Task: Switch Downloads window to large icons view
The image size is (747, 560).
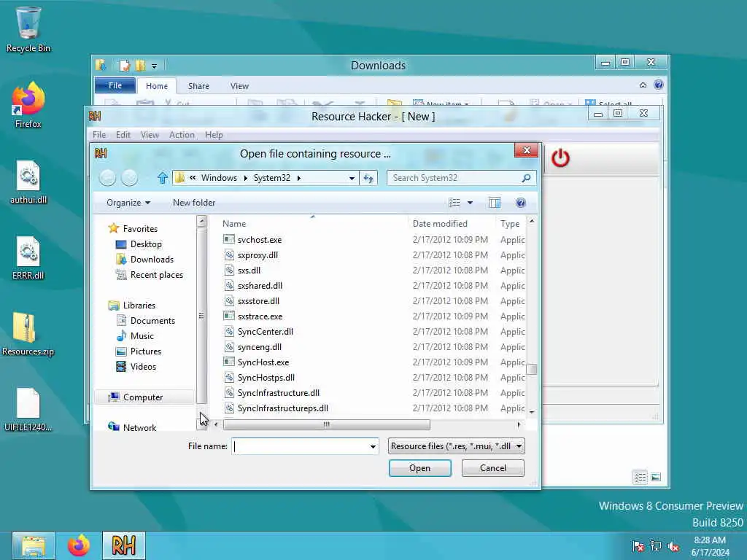Action: click(656, 477)
